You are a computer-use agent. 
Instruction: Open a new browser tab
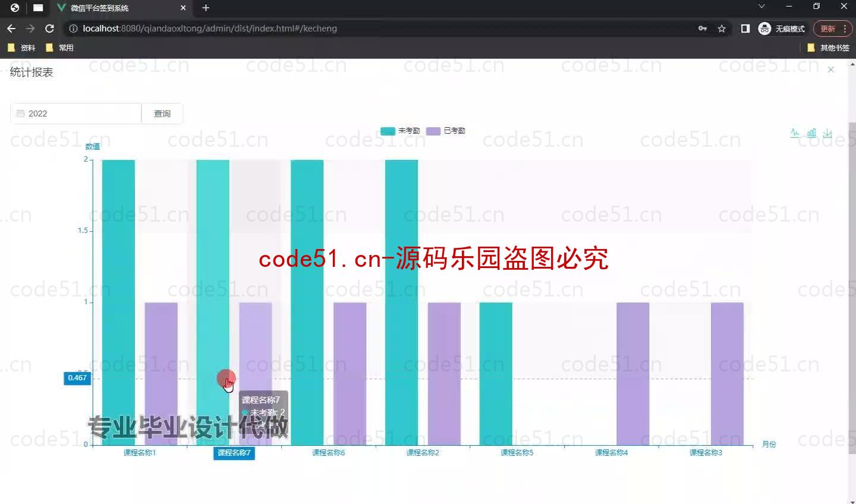pos(206,8)
